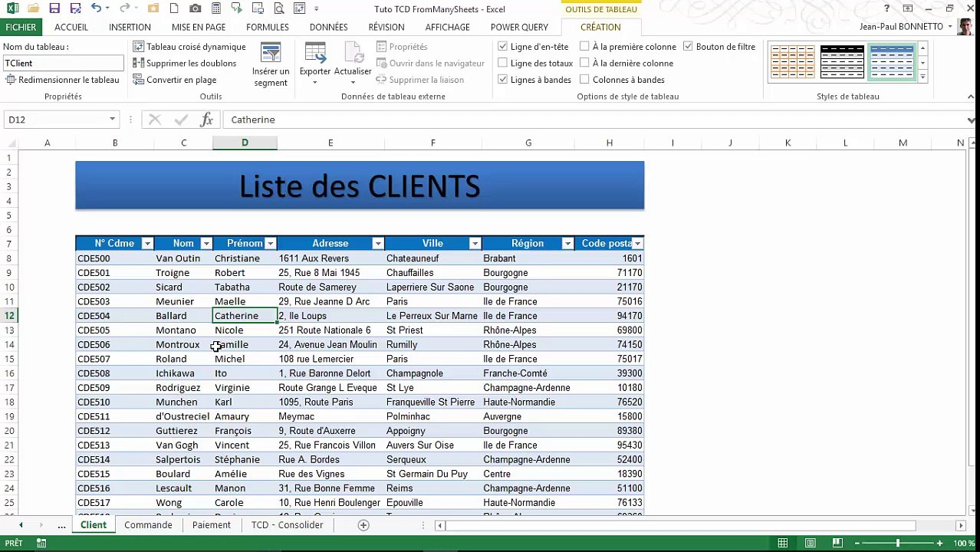The height and width of the screenshot is (552, 980).
Task: Click the new blank document icon
Action: 174,9
